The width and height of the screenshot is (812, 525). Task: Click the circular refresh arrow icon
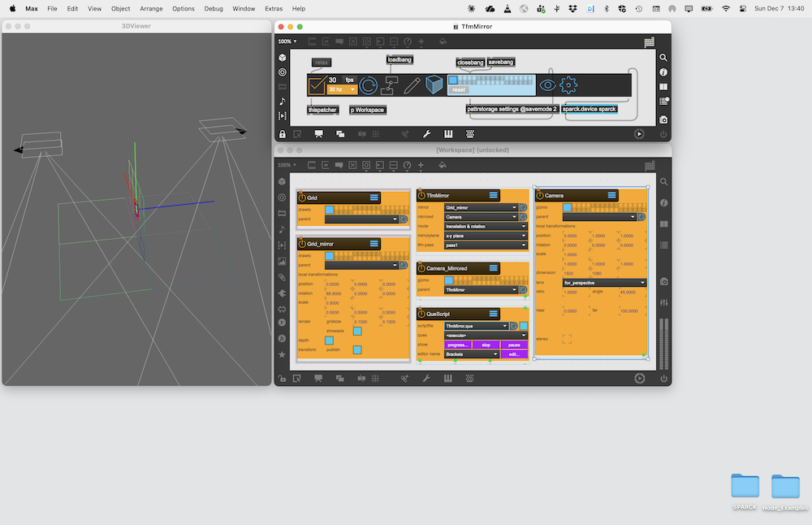click(369, 85)
